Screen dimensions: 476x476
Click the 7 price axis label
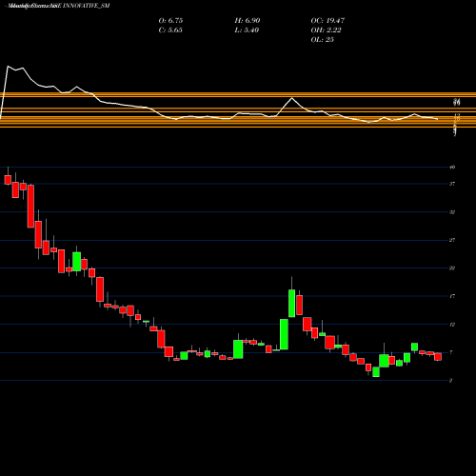[x=451, y=352]
